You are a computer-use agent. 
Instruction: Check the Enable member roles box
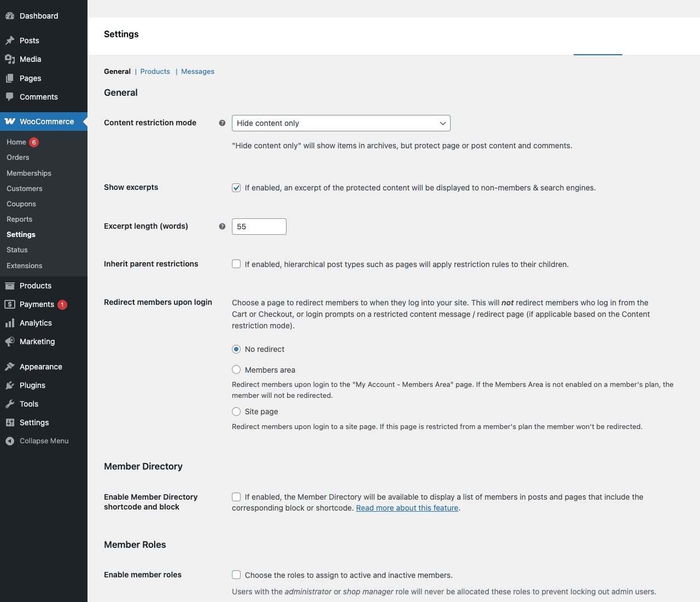(x=236, y=575)
